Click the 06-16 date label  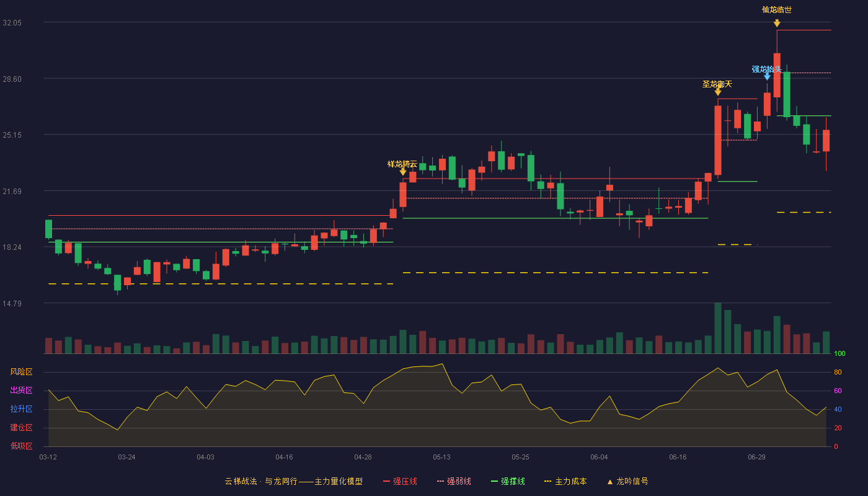[678, 457]
